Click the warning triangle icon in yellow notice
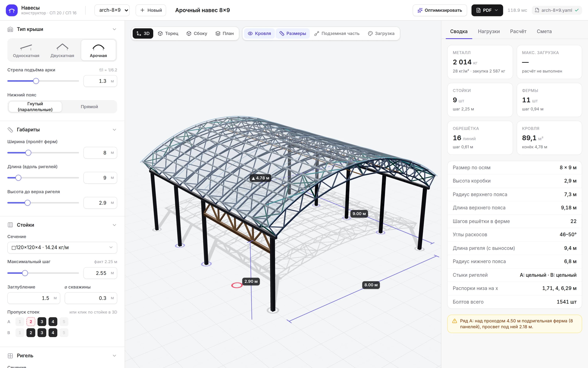 click(x=455, y=321)
